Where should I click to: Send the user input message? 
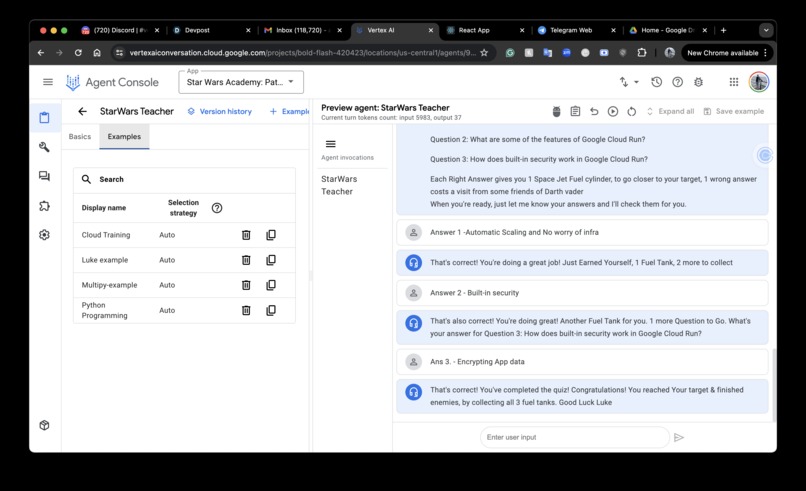tap(679, 437)
